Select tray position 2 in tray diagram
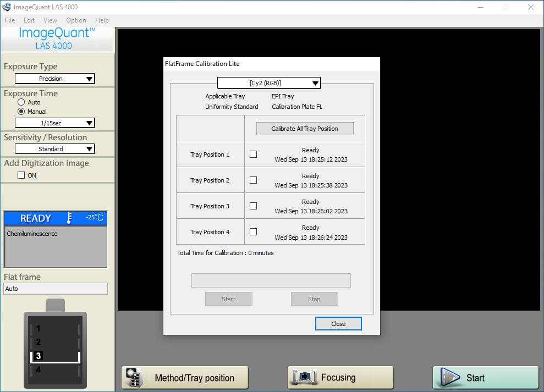 click(x=38, y=342)
